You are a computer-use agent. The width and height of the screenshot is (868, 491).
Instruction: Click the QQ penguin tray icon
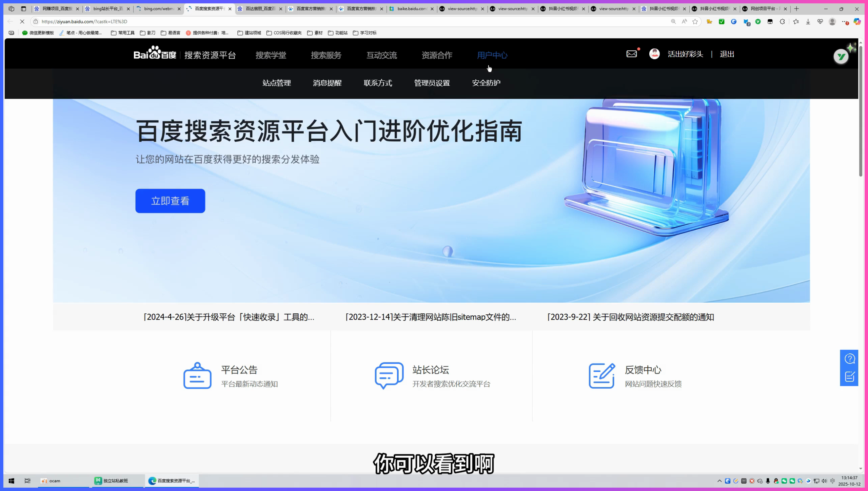coord(776,481)
